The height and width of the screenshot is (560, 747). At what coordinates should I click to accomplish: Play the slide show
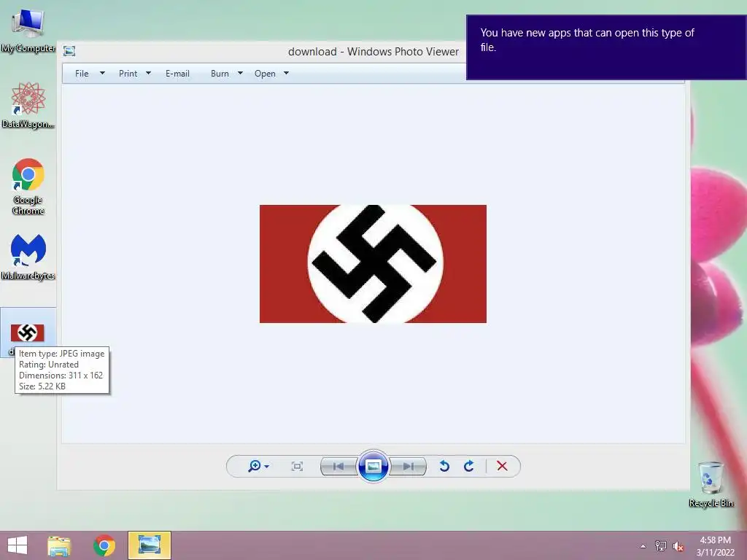click(x=373, y=466)
